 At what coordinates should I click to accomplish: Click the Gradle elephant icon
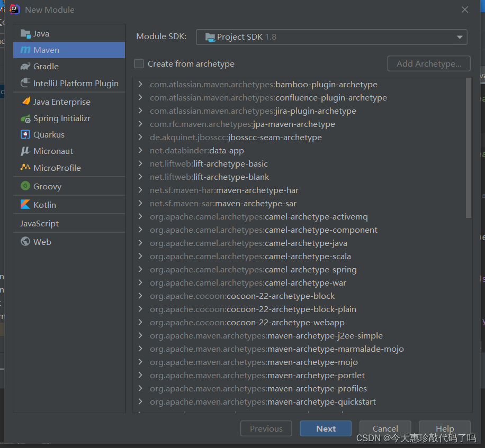pyautogui.click(x=25, y=67)
